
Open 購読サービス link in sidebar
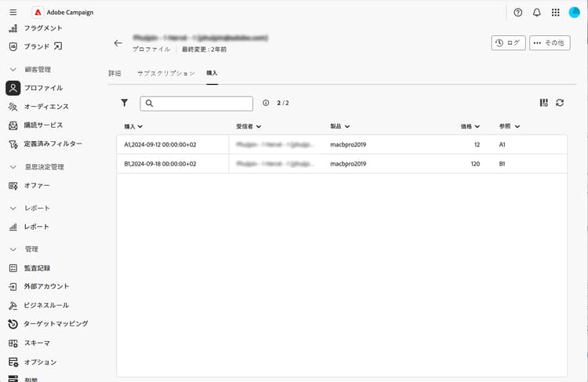43,126
